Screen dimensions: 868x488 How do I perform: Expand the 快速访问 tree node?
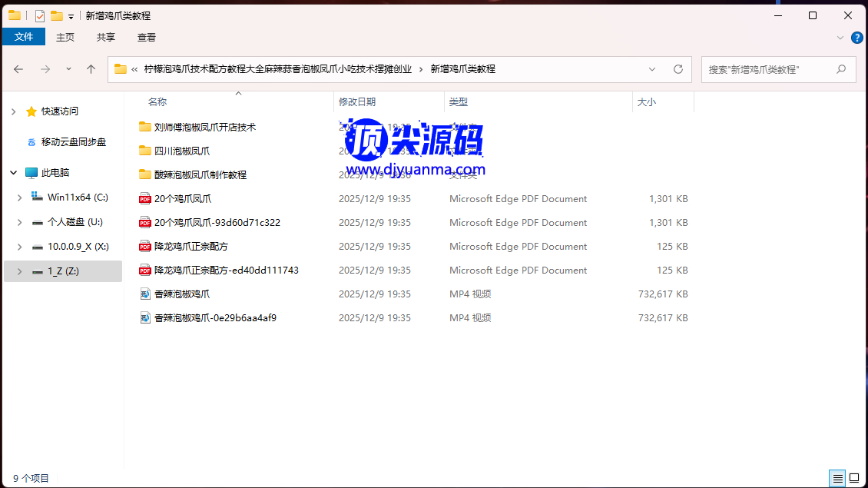[13, 112]
